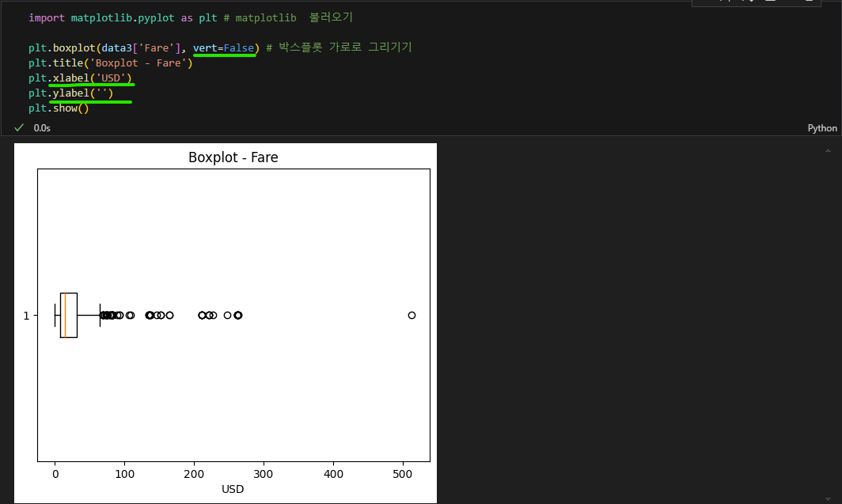Click the 'Boxplot - Fare' chart title
This screenshot has width=842, height=504.
pos(233,157)
